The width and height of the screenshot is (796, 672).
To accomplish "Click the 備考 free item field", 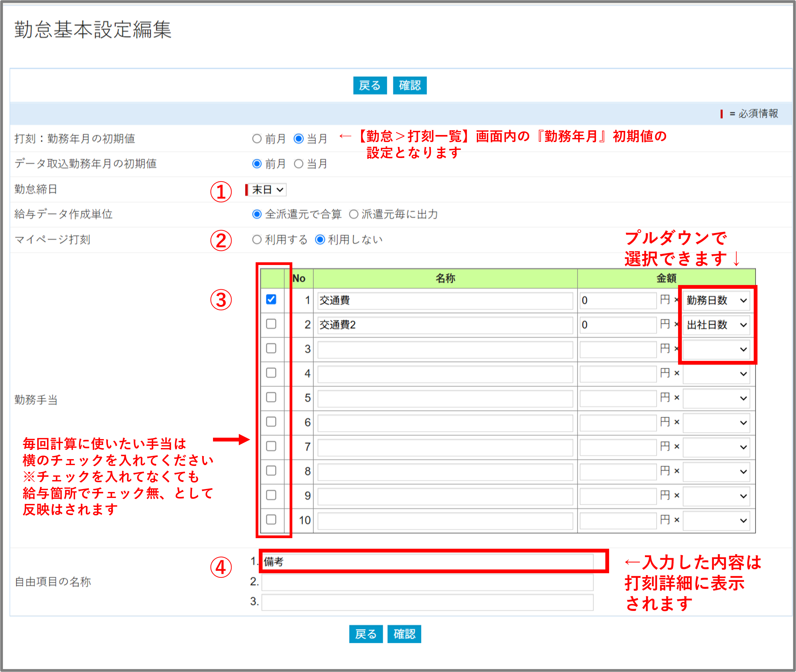I will click(427, 561).
